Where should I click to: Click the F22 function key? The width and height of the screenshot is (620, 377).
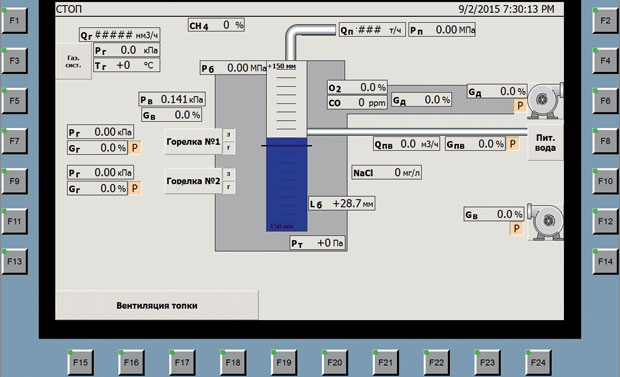point(437,362)
